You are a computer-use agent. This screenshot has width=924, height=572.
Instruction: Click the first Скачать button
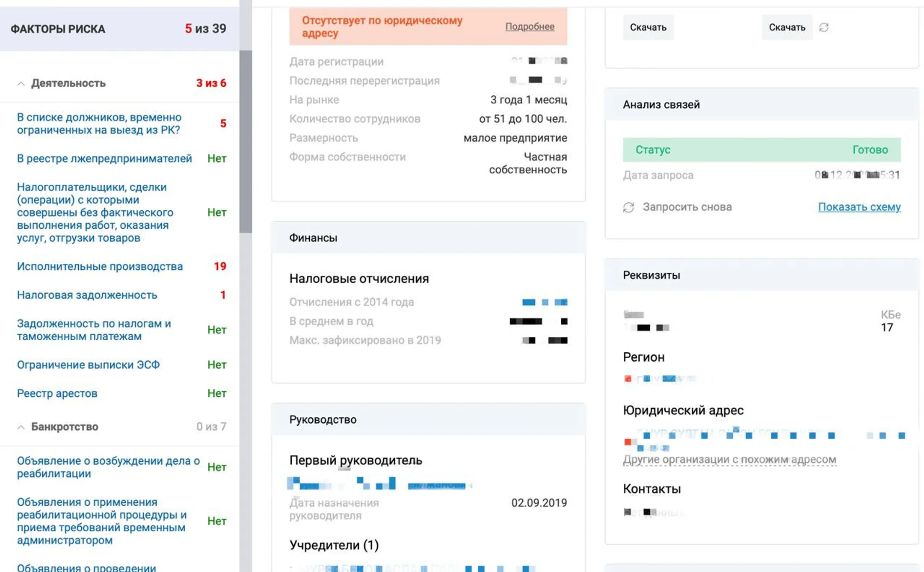pos(648,27)
